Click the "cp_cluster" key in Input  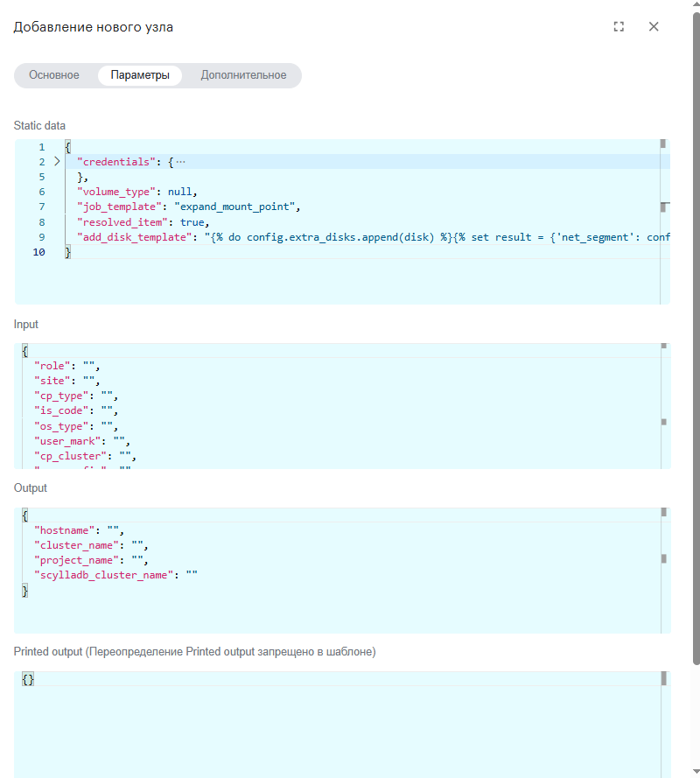click(x=71, y=456)
